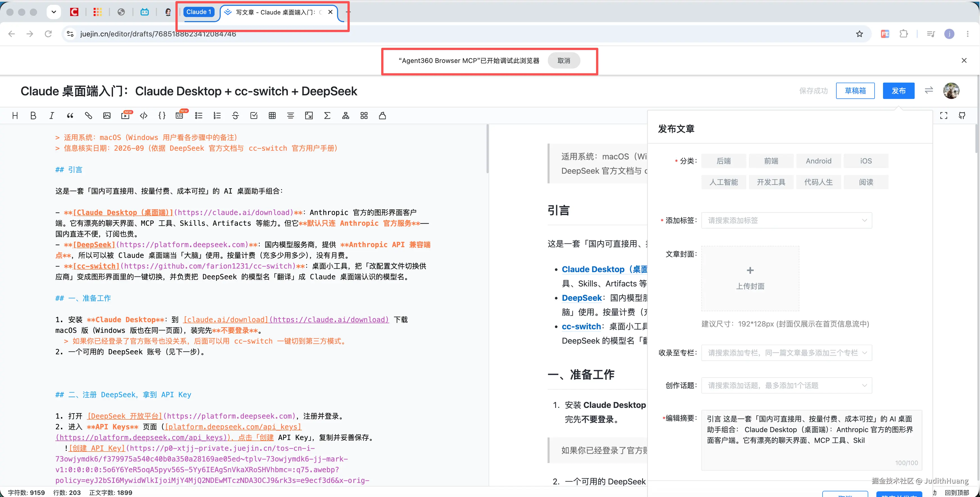980x497 pixels.
Task: Insert a task checklist item
Action: (254, 116)
